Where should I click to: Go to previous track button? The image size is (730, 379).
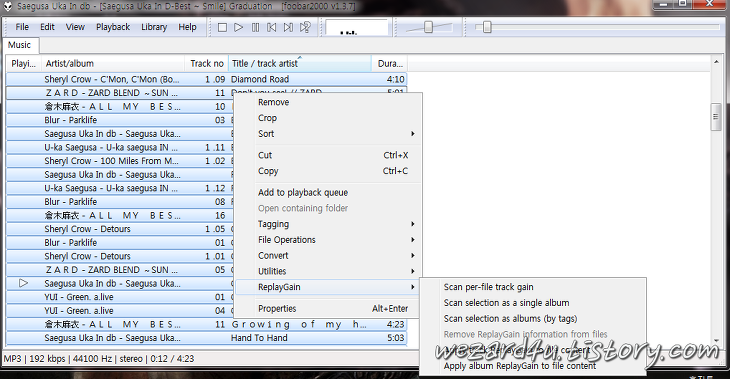coord(272,27)
